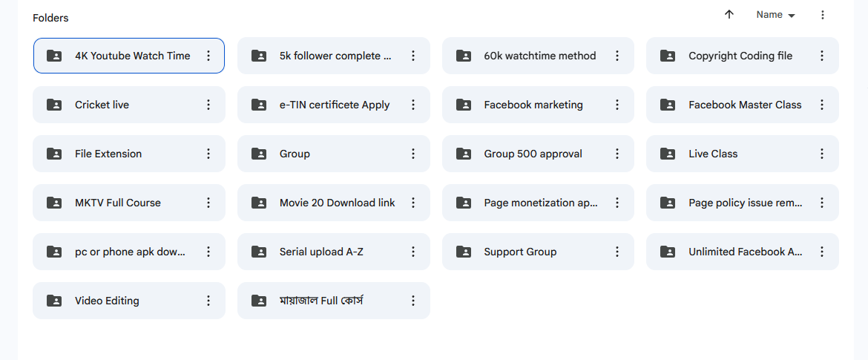Open the Name sort dropdown
Screen dimensions: 868x360
click(x=775, y=15)
